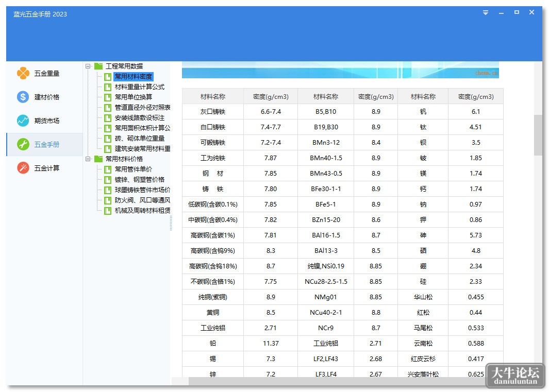Screen dimensions: 549x392
Task: Open the 安装线路敷设标注 tree item
Action: (x=139, y=117)
